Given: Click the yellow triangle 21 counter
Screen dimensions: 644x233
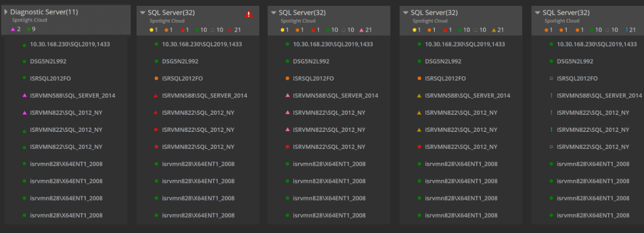Looking at the screenshot, I should (497, 30).
